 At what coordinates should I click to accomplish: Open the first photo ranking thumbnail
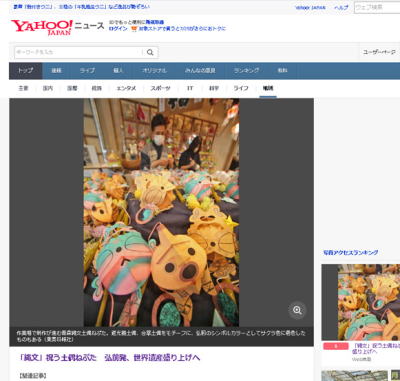361,302
